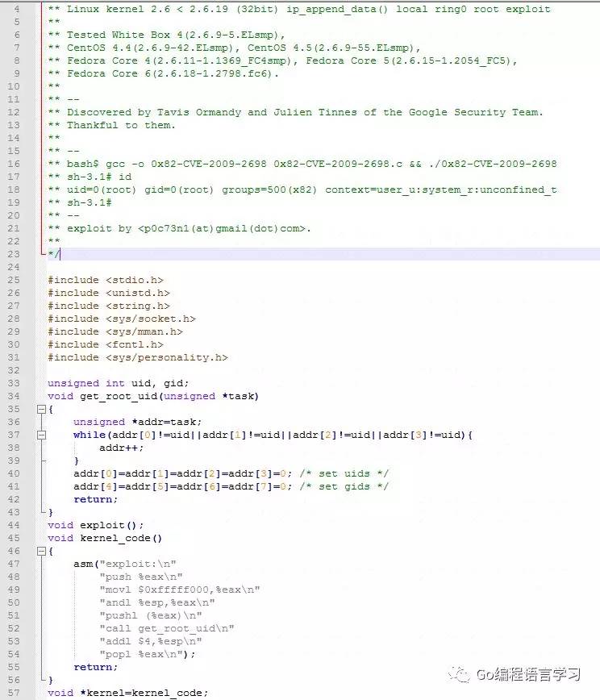
Task: Click the 'void get_root_uid(unsigned *task)' line
Action: tap(153, 396)
